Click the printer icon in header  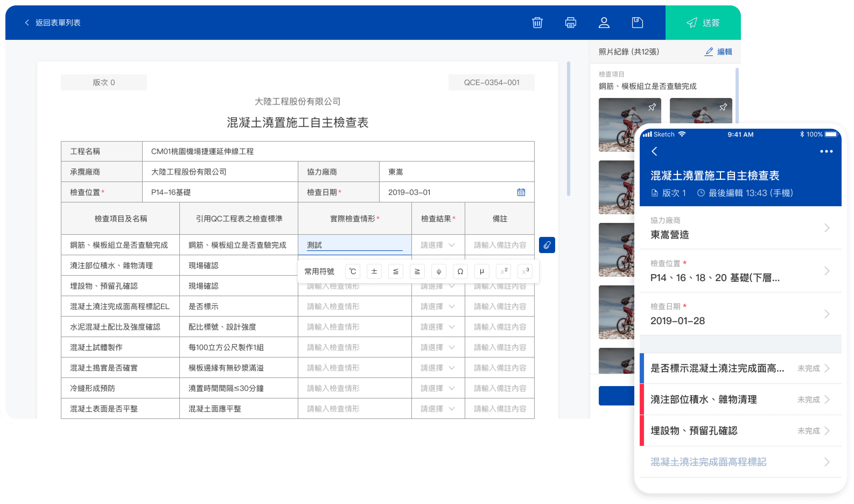(570, 23)
